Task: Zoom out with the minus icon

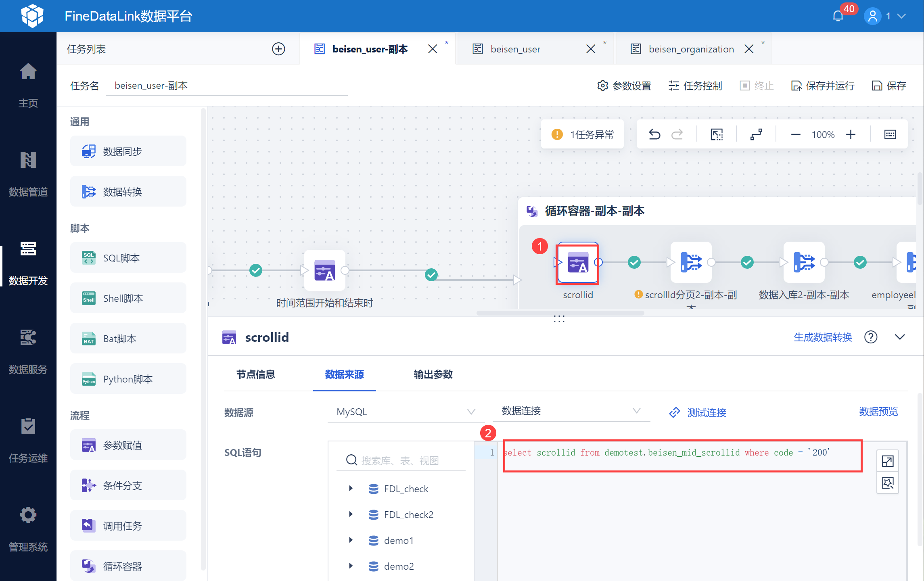Action: coord(795,134)
